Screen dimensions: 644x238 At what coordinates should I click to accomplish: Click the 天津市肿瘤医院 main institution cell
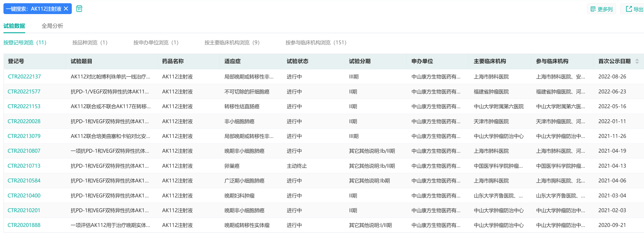[491, 121]
